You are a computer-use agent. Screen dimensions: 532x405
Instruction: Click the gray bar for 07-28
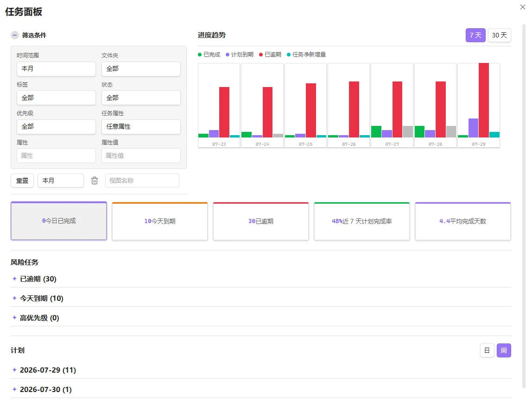click(451, 132)
